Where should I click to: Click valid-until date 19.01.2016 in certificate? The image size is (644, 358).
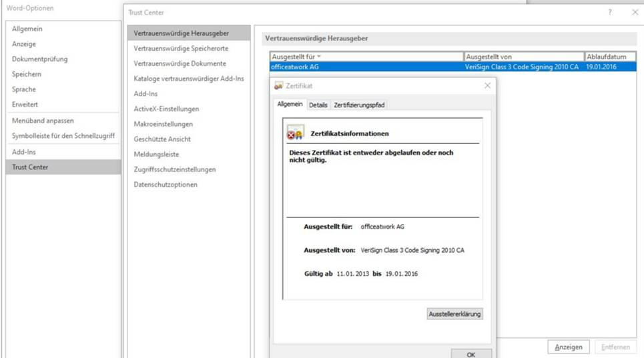tap(402, 274)
